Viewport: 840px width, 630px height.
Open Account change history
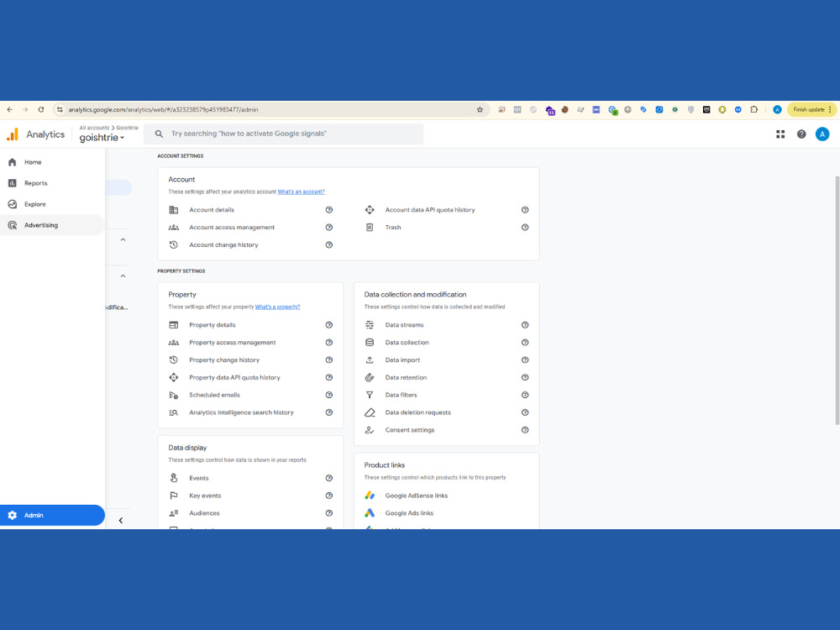223,244
